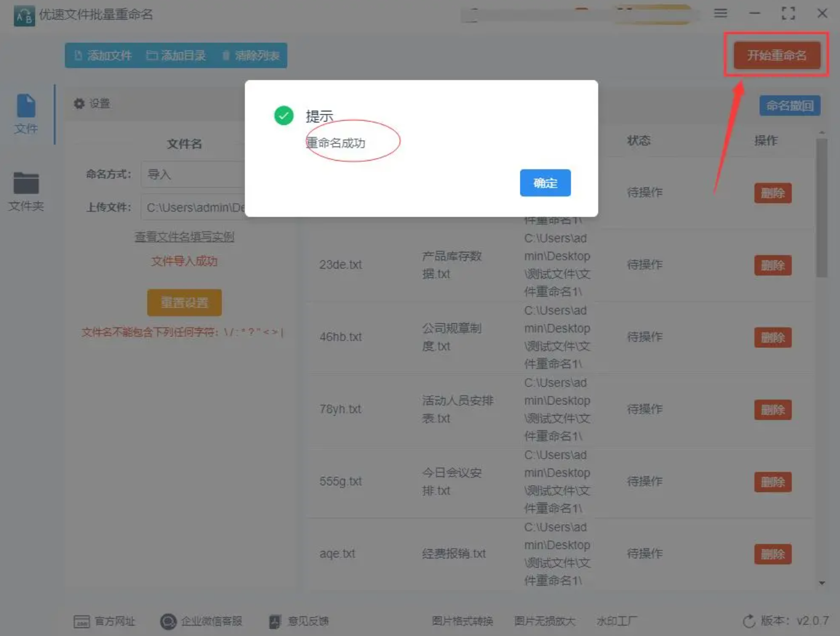Viewport: 840px width, 636px height.
Task: Open 意见反馈 in the bottom bar
Action: click(299, 621)
